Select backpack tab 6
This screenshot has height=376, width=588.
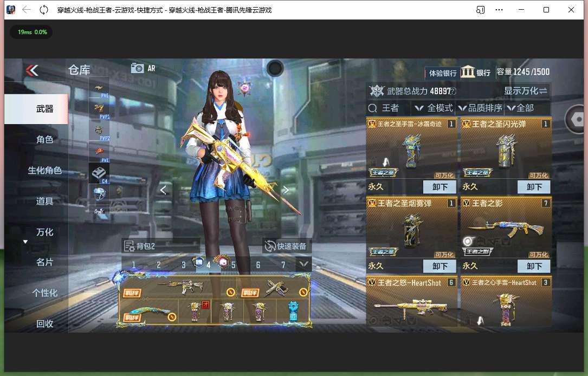tap(258, 265)
